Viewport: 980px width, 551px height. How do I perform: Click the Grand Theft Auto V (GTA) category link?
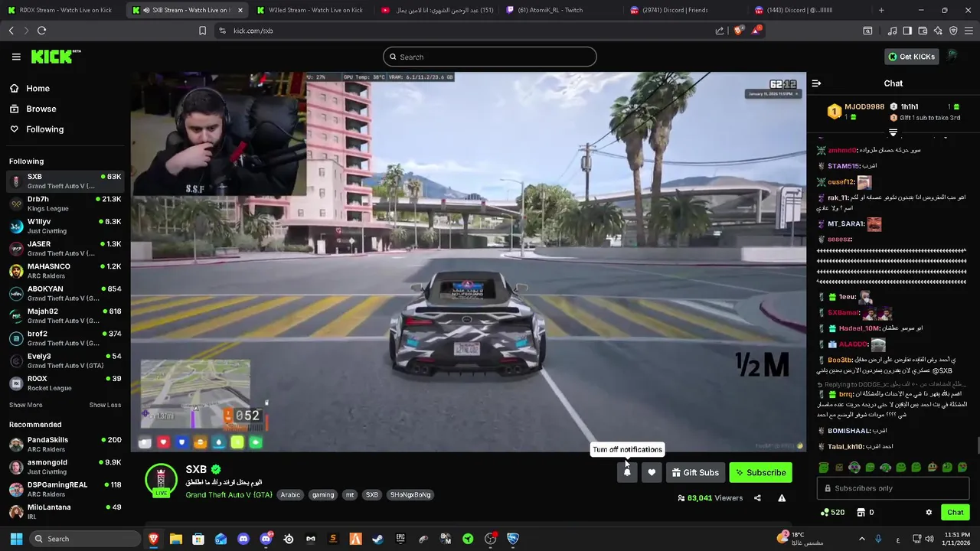click(x=229, y=494)
